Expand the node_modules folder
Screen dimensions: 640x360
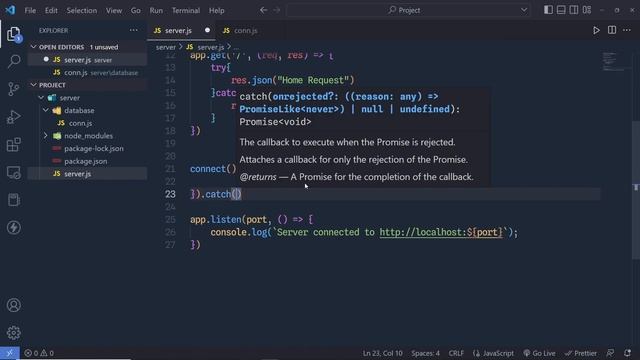click(46, 136)
